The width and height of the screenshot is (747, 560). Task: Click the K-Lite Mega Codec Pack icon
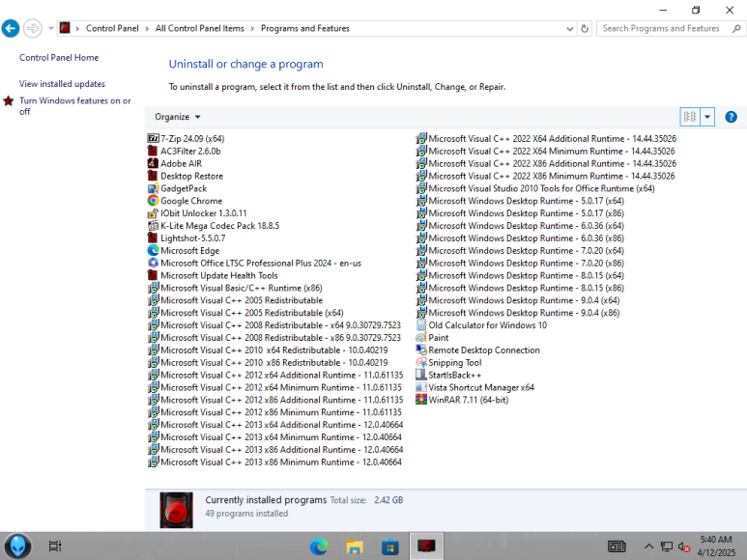153,226
